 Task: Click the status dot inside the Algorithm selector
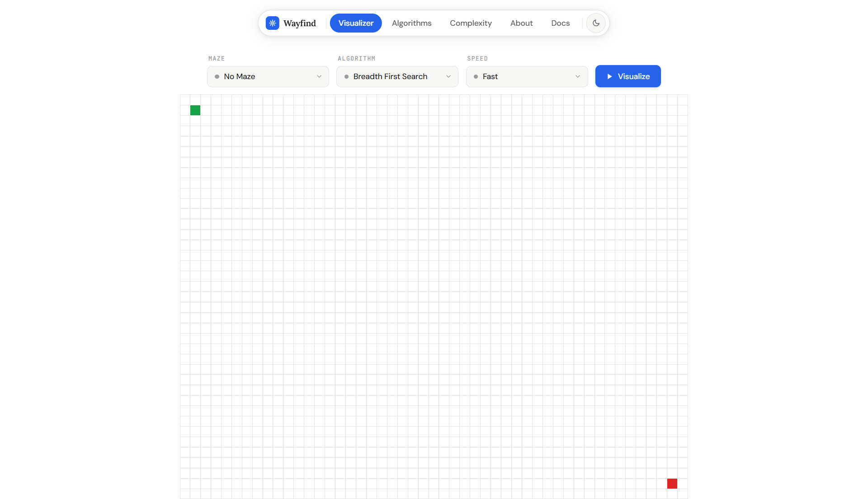pyautogui.click(x=347, y=76)
